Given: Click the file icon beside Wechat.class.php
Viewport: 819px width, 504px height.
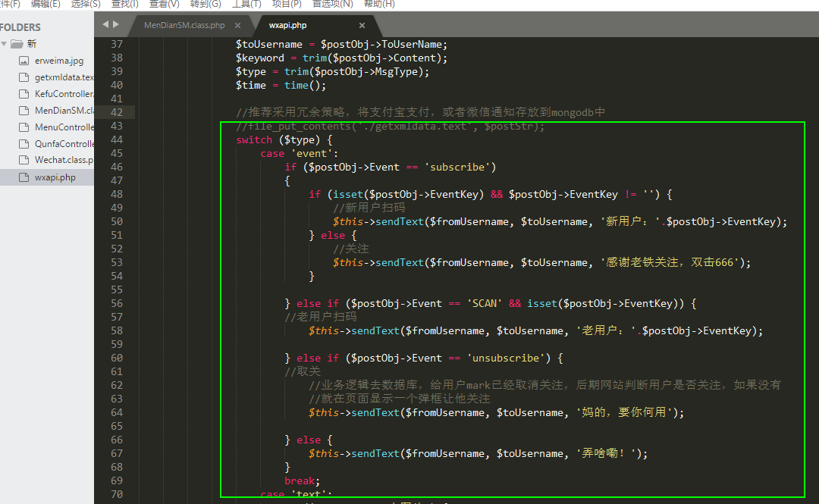Looking at the screenshot, I should pos(24,161).
